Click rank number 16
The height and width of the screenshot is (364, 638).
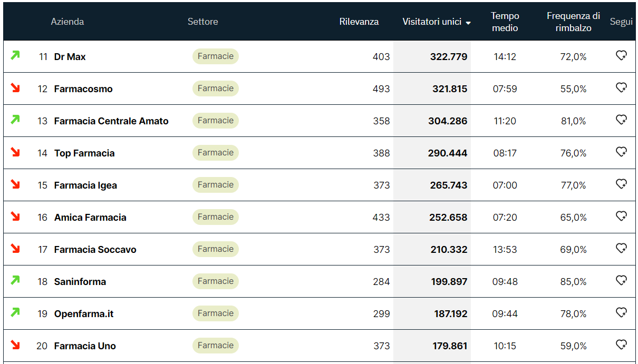coord(42,218)
